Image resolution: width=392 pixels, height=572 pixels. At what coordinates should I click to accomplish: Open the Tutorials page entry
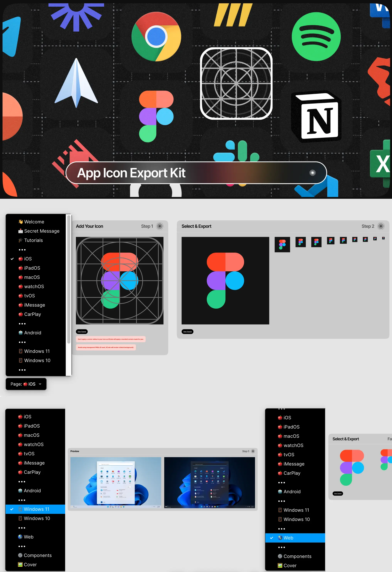point(33,240)
